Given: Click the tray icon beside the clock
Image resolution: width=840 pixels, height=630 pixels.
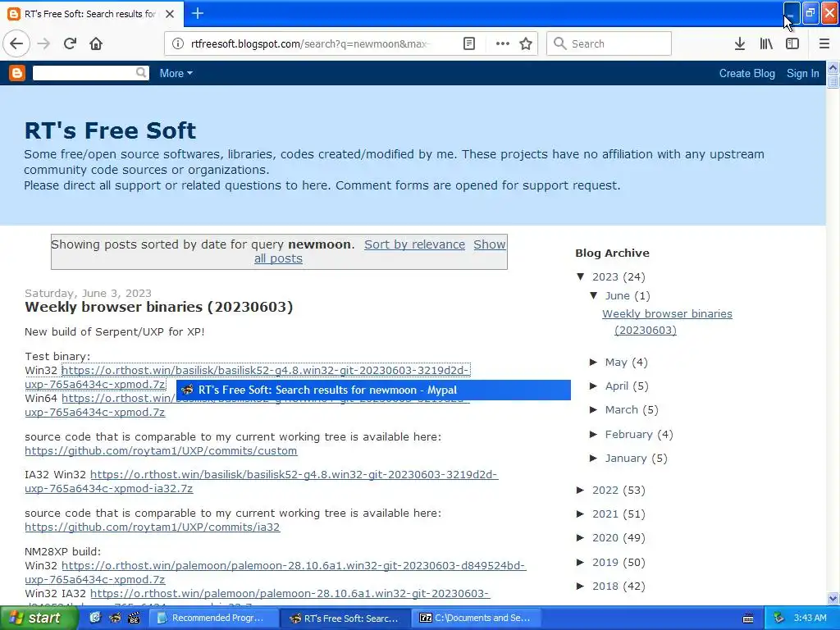Looking at the screenshot, I should (779, 618).
